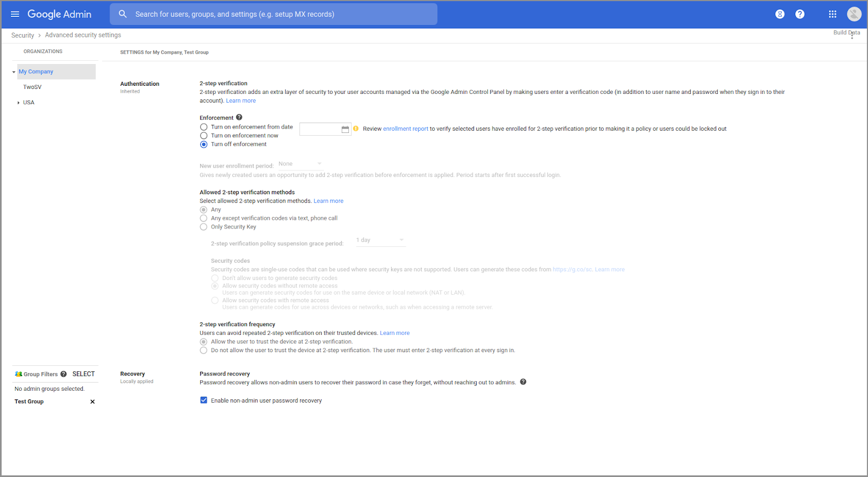This screenshot has width=868, height=477.
Task: Select Any except verification codes via text
Action: click(x=203, y=218)
